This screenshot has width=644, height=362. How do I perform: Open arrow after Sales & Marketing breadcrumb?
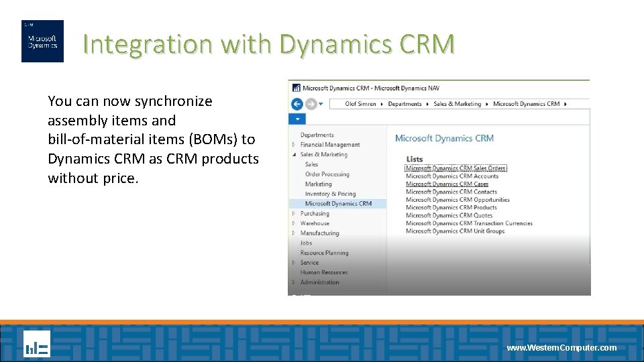tap(487, 104)
